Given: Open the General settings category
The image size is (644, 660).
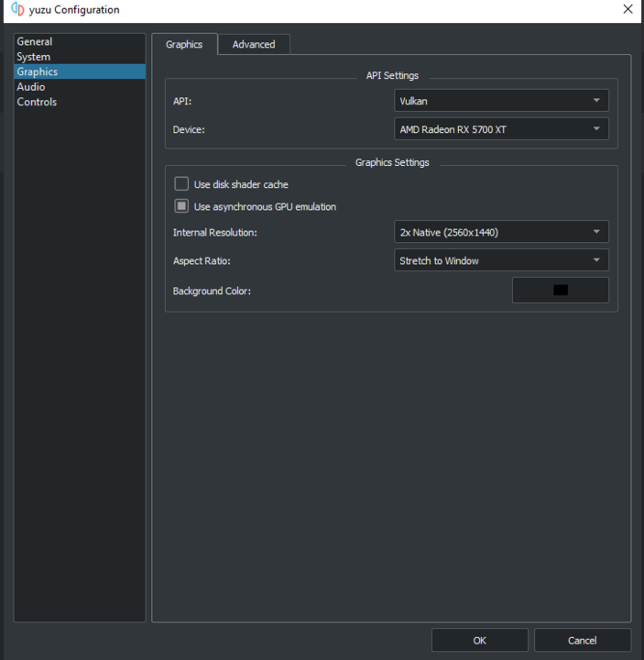Looking at the screenshot, I should [x=80, y=41].
